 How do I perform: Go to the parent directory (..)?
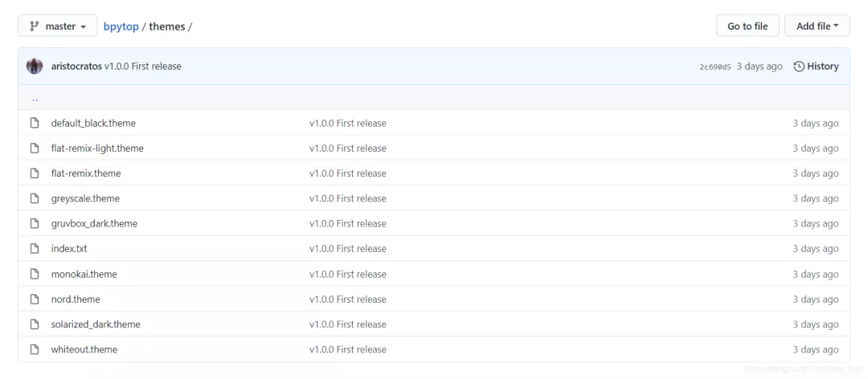[35, 100]
